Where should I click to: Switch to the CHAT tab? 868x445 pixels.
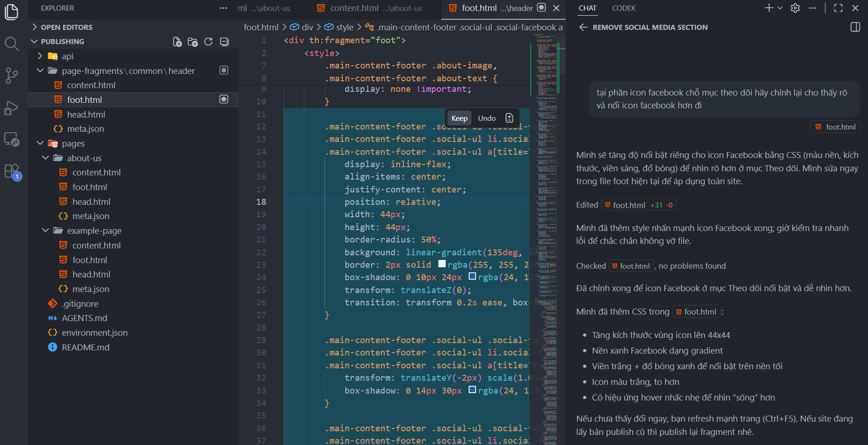[x=587, y=8]
